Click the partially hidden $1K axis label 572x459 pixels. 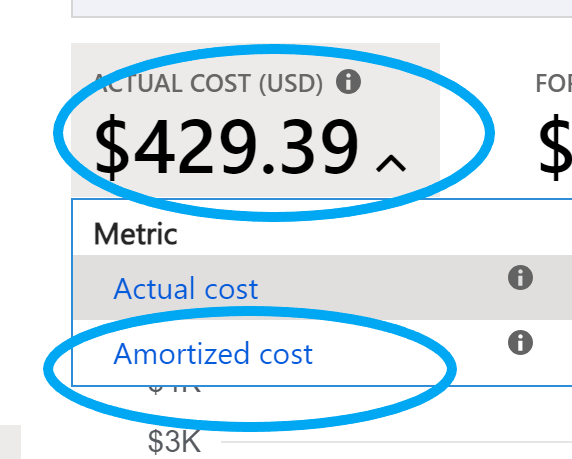tap(174, 389)
